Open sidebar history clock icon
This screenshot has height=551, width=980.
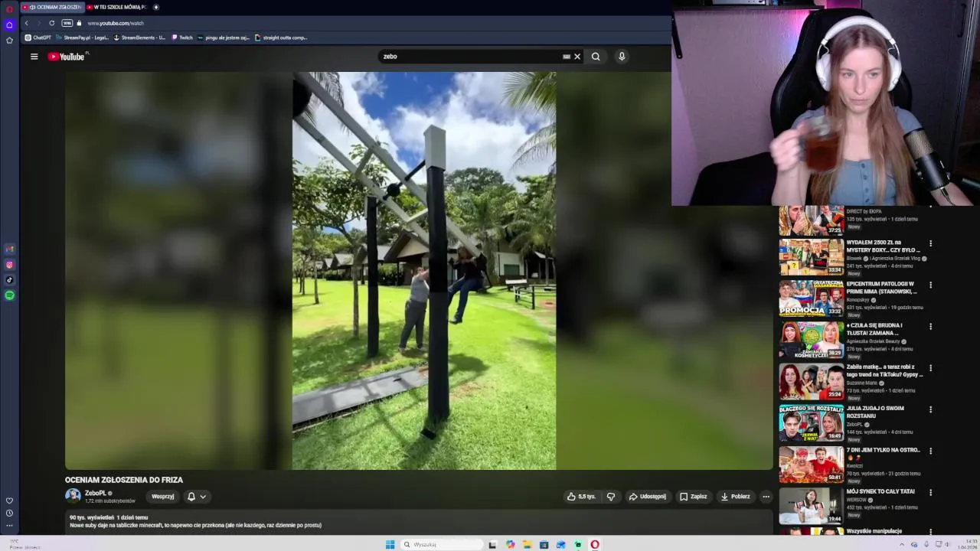pyautogui.click(x=9, y=514)
